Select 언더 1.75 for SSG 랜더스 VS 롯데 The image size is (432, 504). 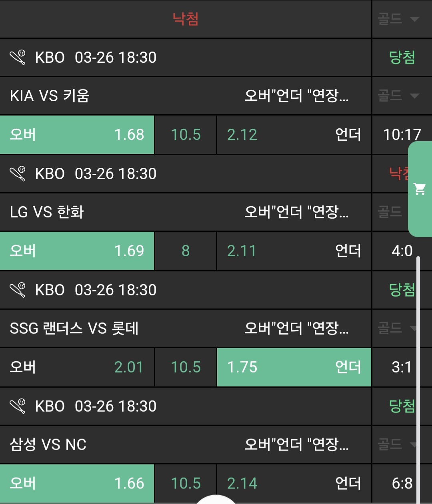(x=294, y=367)
